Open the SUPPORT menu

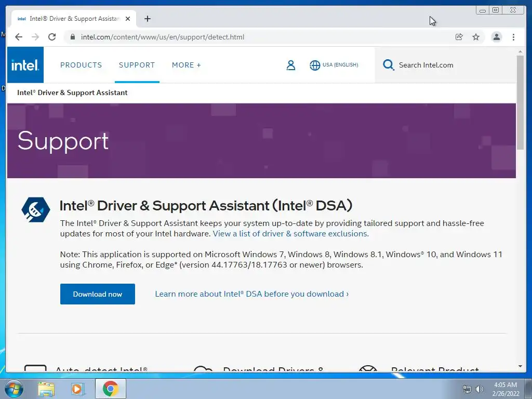pyautogui.click(x=137, y=65)
